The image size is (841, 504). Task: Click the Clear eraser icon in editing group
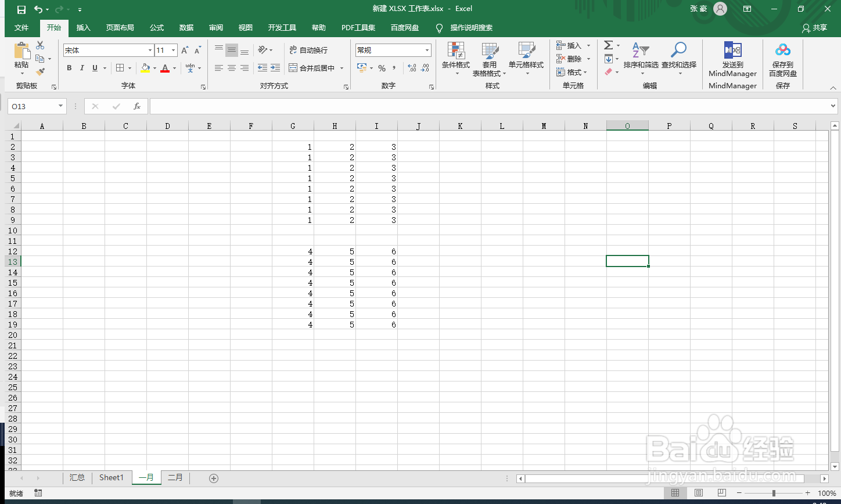tap(608, 72)
